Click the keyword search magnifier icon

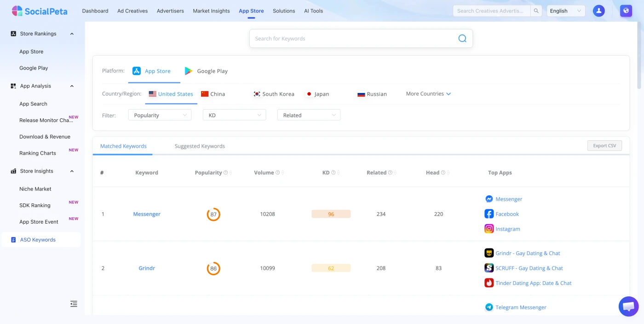462,39
